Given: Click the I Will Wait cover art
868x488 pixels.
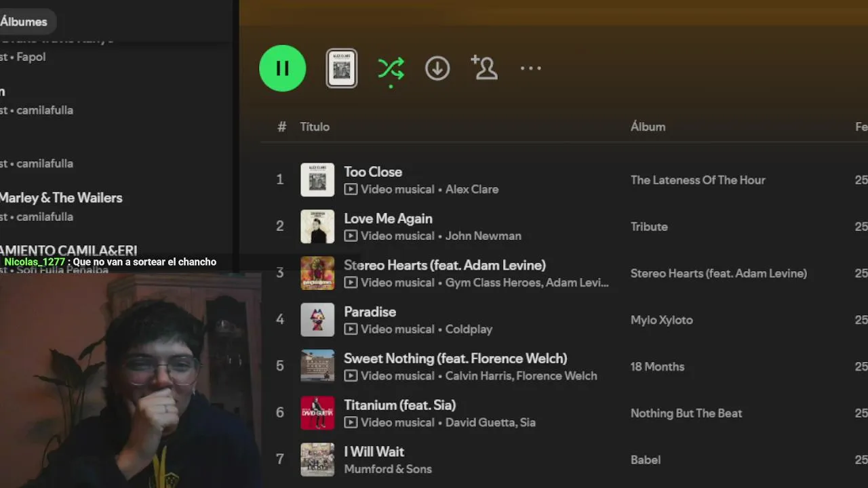Looking at the screenshot, I should point(317,460).
